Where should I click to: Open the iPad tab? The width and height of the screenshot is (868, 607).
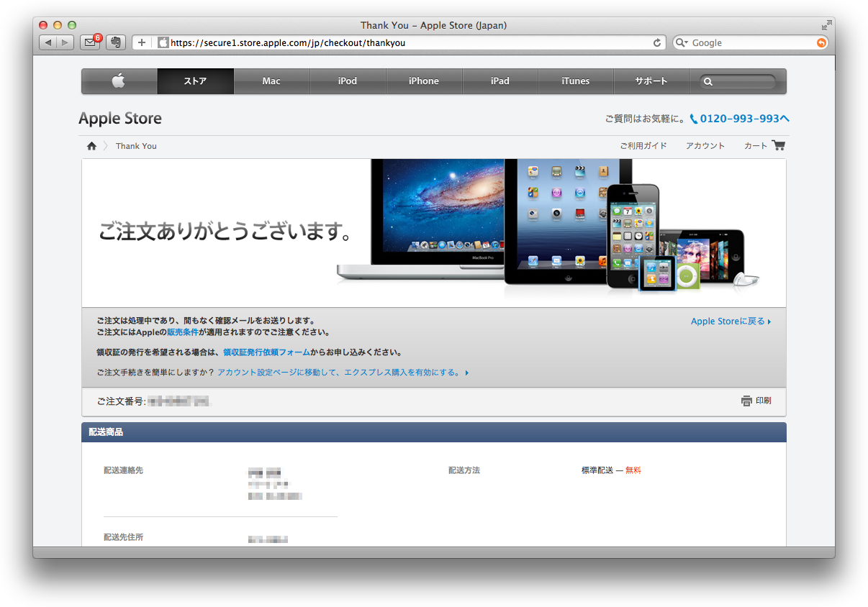click(x=500, y=81)
